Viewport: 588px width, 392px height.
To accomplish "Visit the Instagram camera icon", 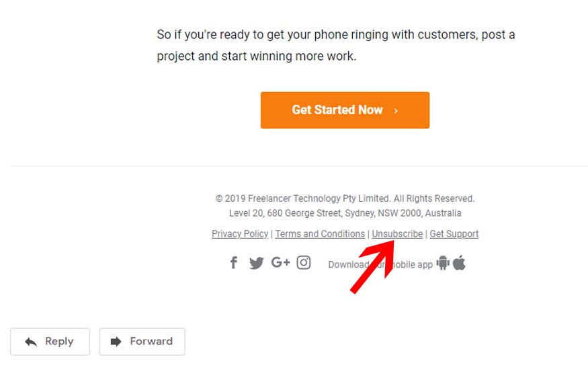I will click(x=303, y=263).
